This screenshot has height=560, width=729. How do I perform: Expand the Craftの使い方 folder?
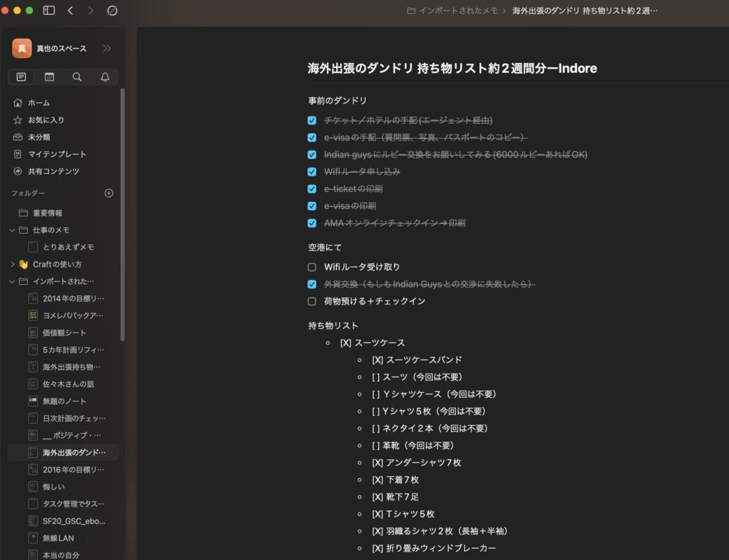click(12, 265)
